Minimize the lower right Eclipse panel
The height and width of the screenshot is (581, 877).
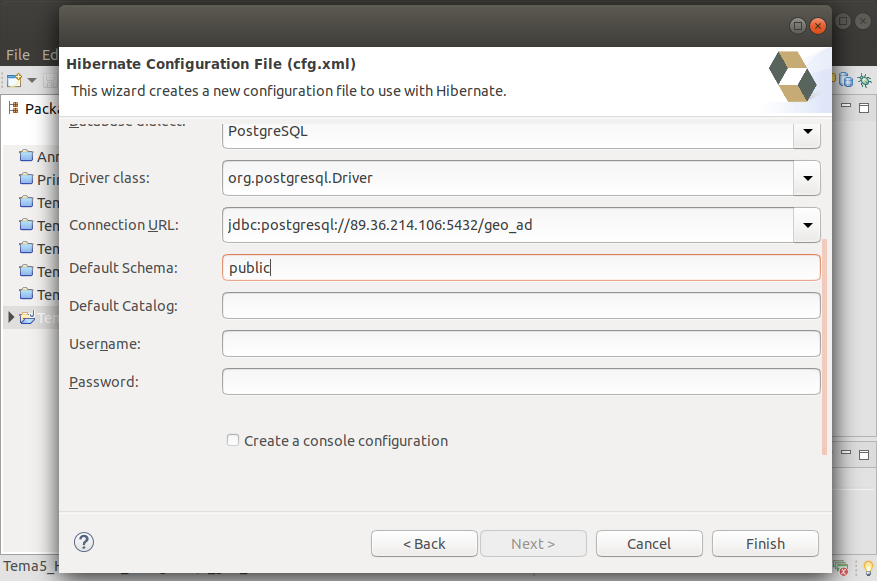[x=846, y=452]
